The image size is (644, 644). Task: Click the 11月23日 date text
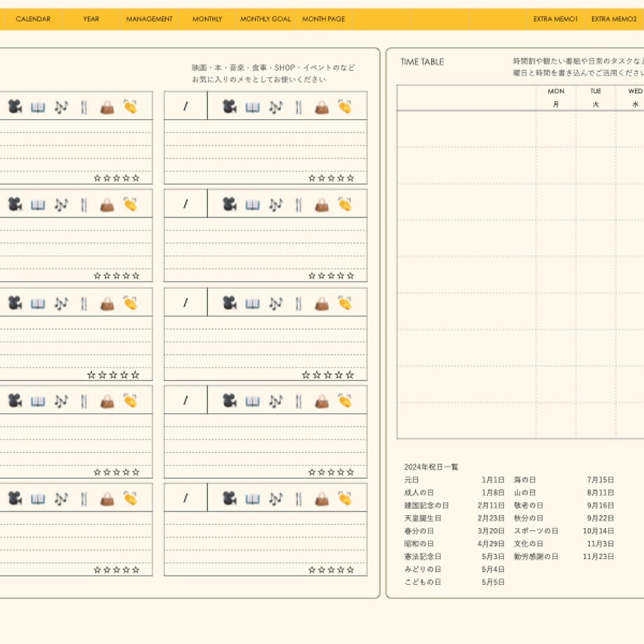pos(598,556)
